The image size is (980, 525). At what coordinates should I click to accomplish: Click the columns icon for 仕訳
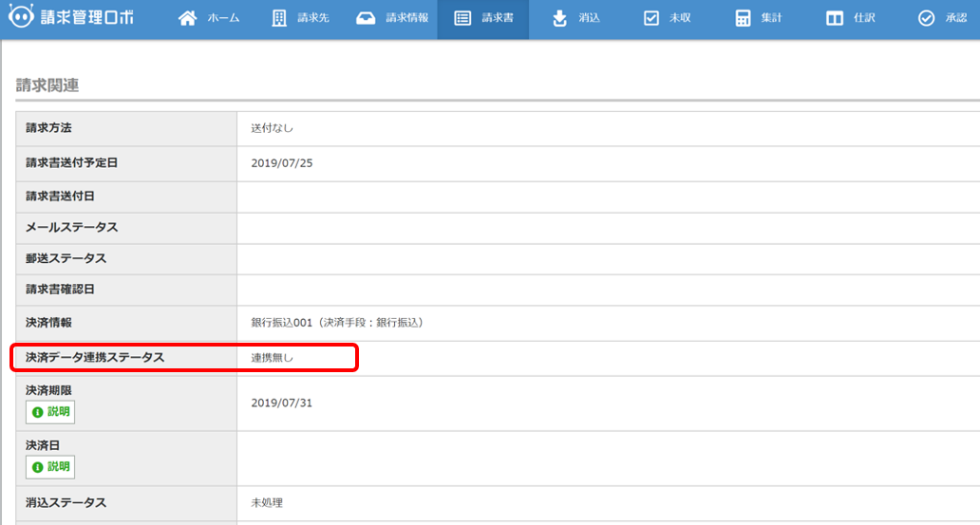(x=835, y=19)
